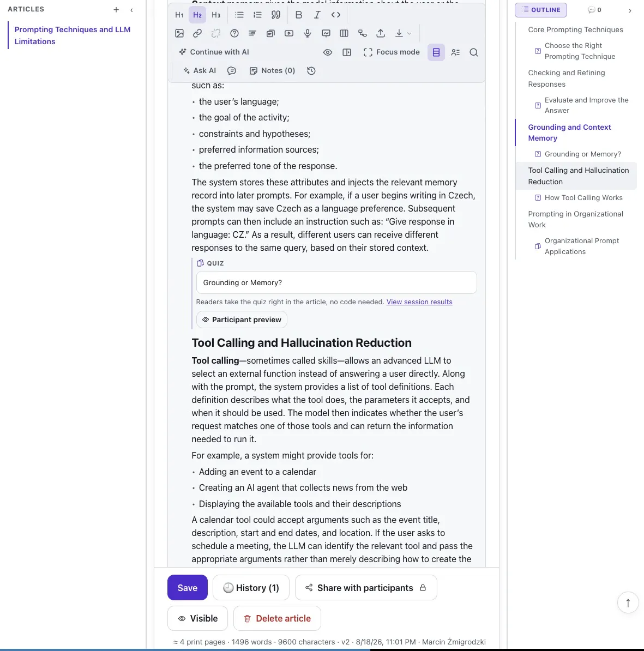Screen dimensions: 644x651
Task: Open the participants list icon
Action: [x=455, y=52]
